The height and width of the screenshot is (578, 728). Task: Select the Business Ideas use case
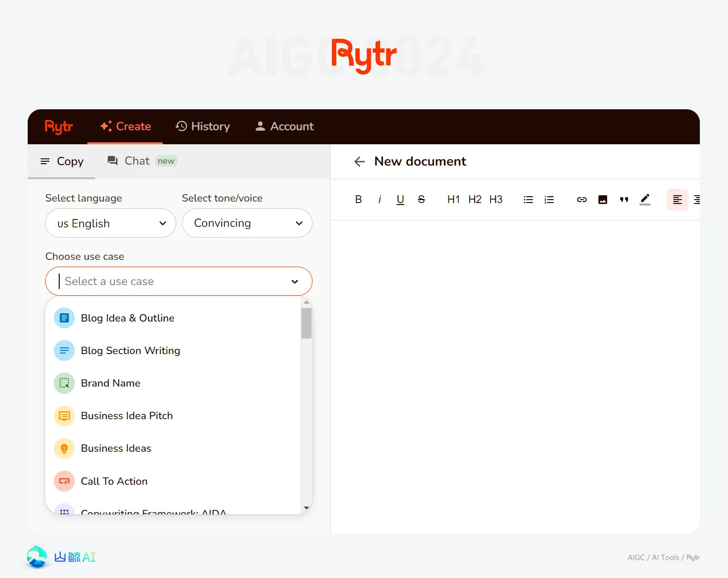tap(173, 448)
